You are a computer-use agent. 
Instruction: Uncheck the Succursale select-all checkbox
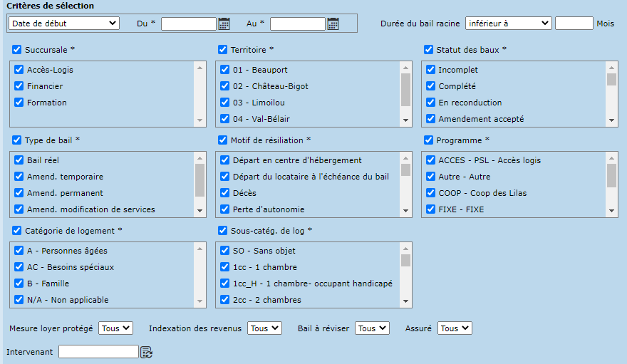[17, 50]
